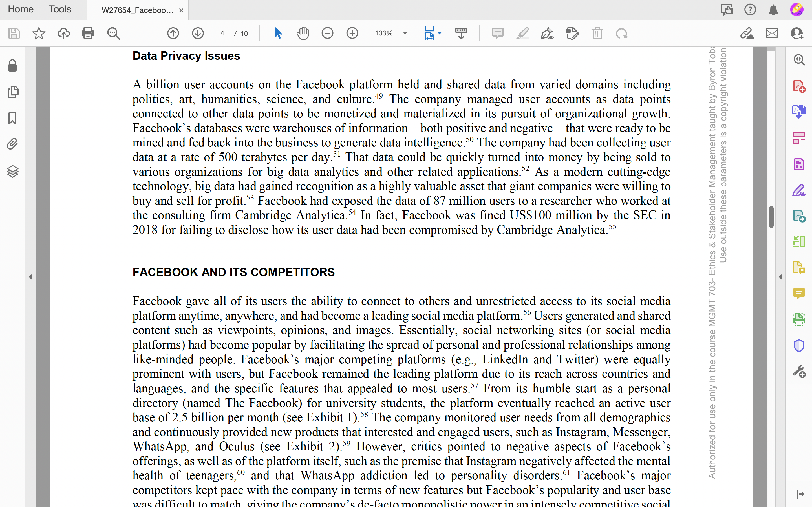This screenshot has height=507, width=812.
Task: Select the Hand tool for panning
Action: tap(302, 33)
